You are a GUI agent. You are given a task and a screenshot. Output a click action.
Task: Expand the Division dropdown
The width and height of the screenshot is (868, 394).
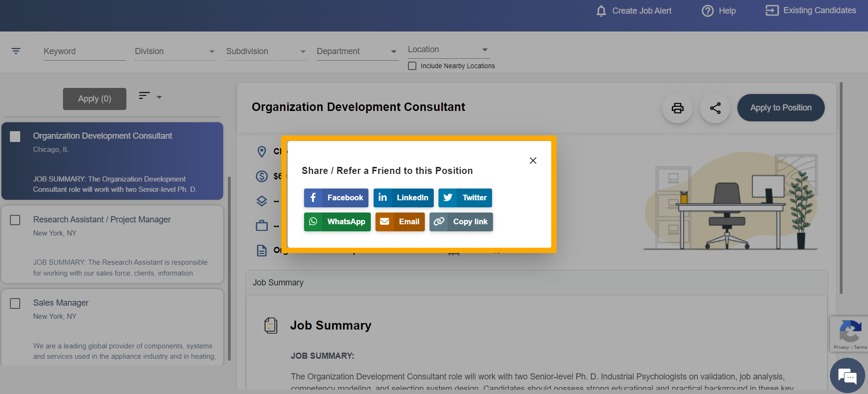point(175,51)
